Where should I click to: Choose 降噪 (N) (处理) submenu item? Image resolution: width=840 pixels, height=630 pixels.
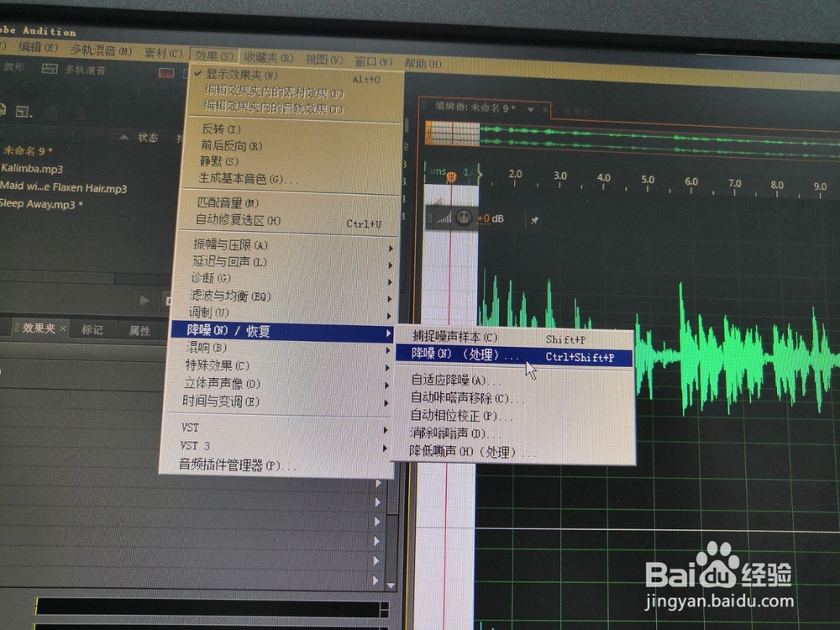[x=513, y=355]
